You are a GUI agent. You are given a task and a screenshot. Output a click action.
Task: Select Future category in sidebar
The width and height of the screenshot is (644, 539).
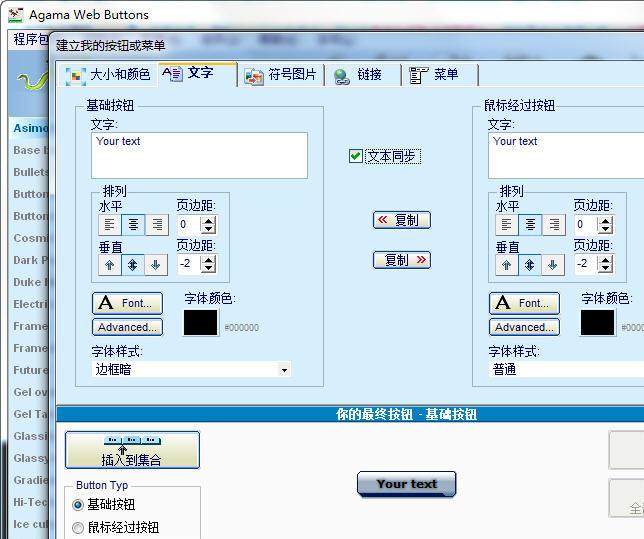click(x=30, y=370)
